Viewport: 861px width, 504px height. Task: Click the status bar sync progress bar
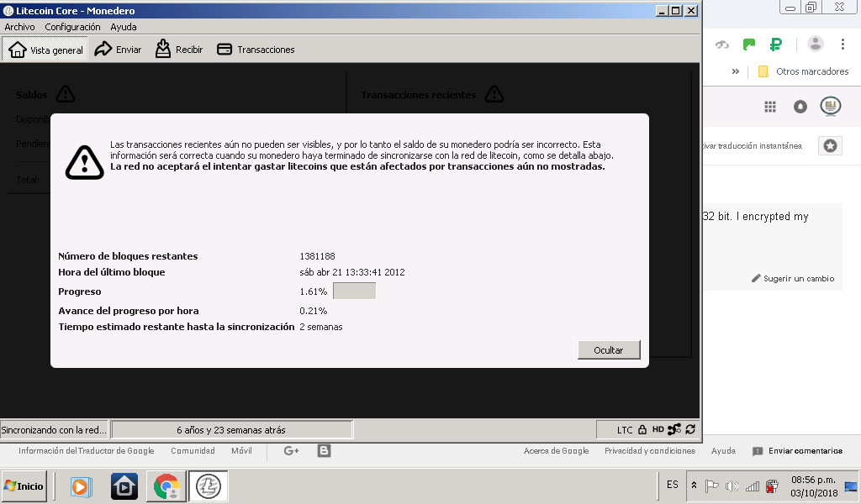[231, 430]
